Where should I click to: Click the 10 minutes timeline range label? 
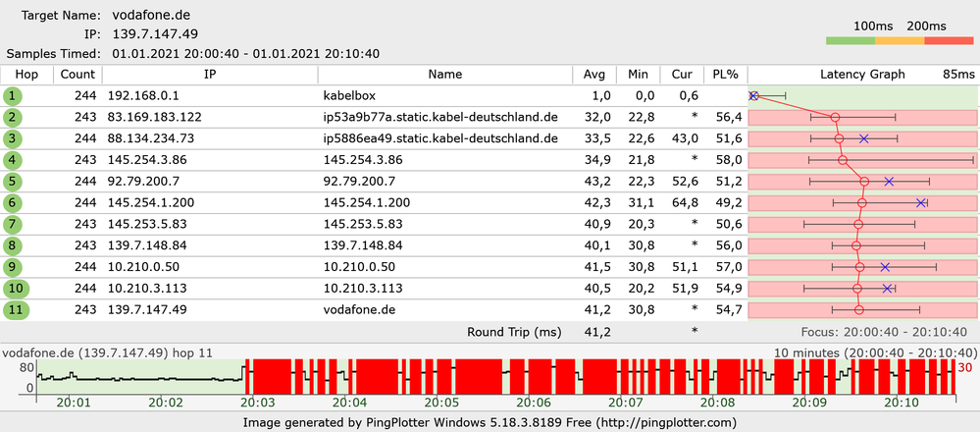(875, 352)
